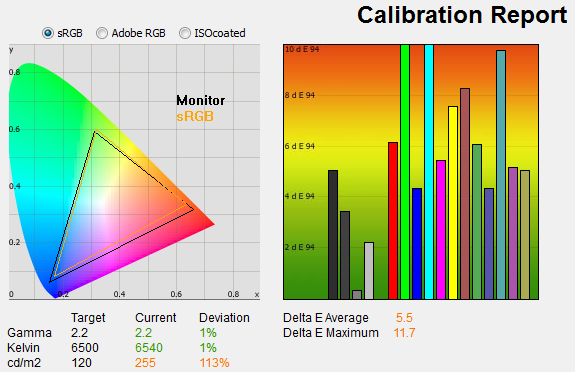Select the sRGB radio button

48,33
